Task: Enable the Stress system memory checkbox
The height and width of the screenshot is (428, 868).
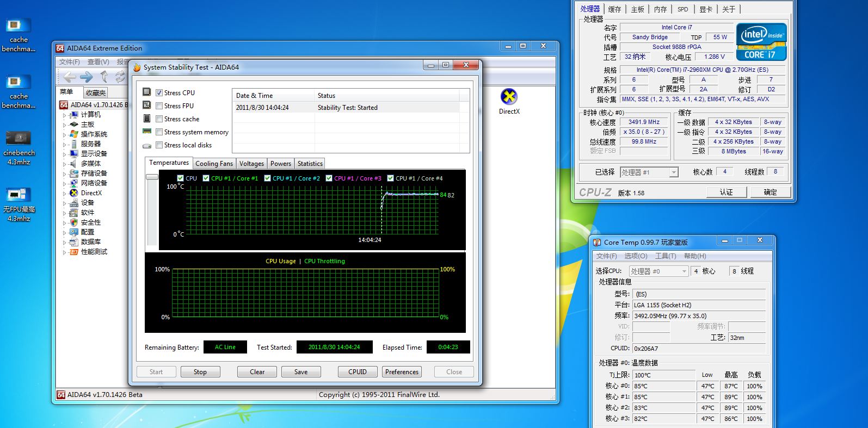Action: (159, 132)
